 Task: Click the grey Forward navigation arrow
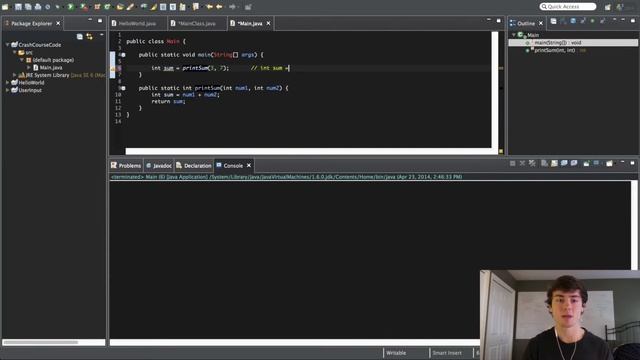click(232, 7)
